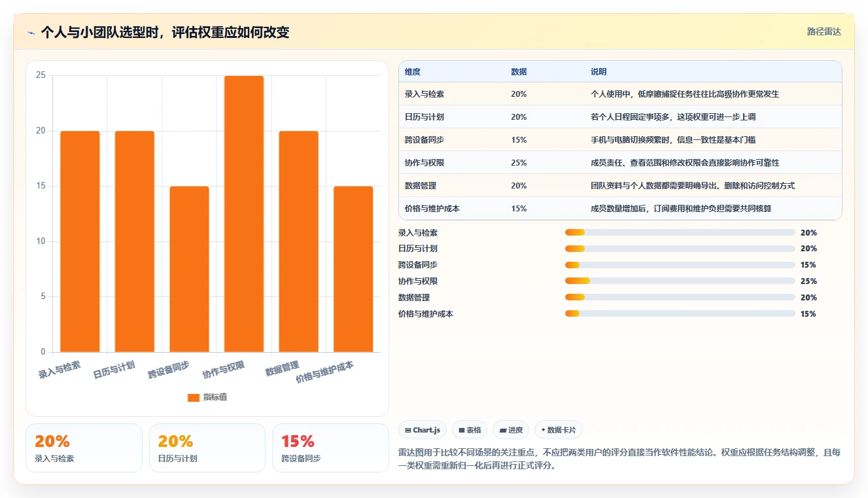This screenshot has width=868, height=498.
Task: Click the page title 个人与小团队选型时
Action: pos(165,32)
